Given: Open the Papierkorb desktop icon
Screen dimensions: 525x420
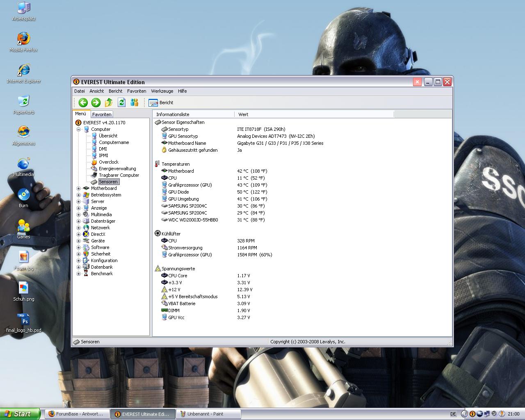Looking at the screenshot, I should [x=23, y=105].
